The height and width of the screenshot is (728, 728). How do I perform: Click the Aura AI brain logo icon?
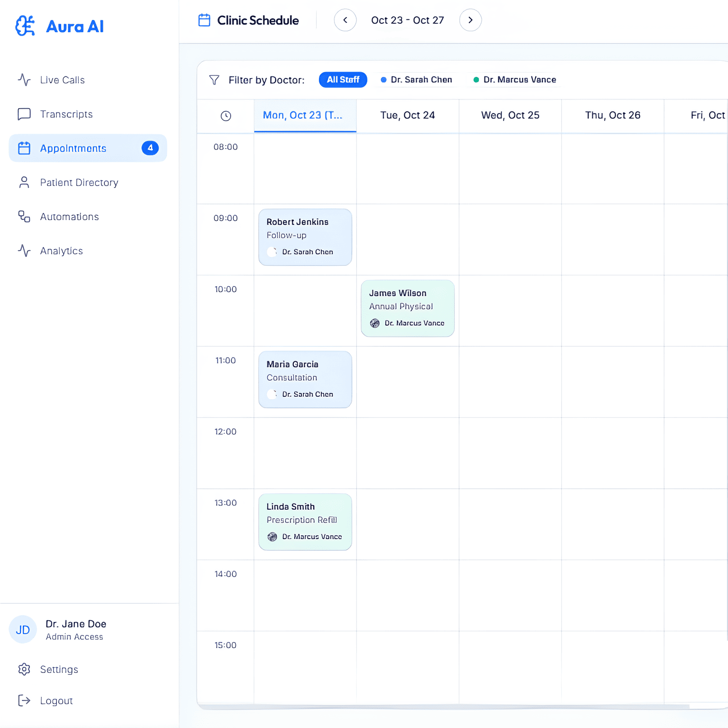[x=25, y=26]
